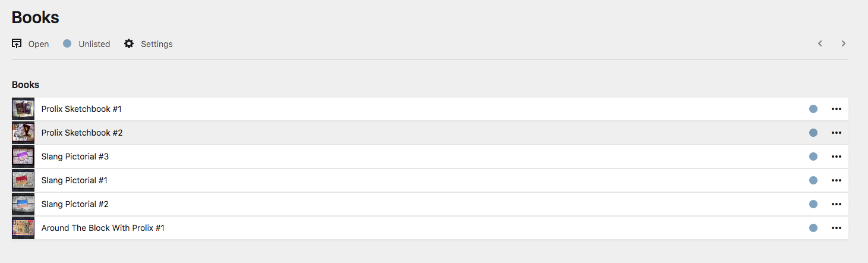Open more options for Prolix Sketchbook #1
868x263 pixels.
(837, 109)
